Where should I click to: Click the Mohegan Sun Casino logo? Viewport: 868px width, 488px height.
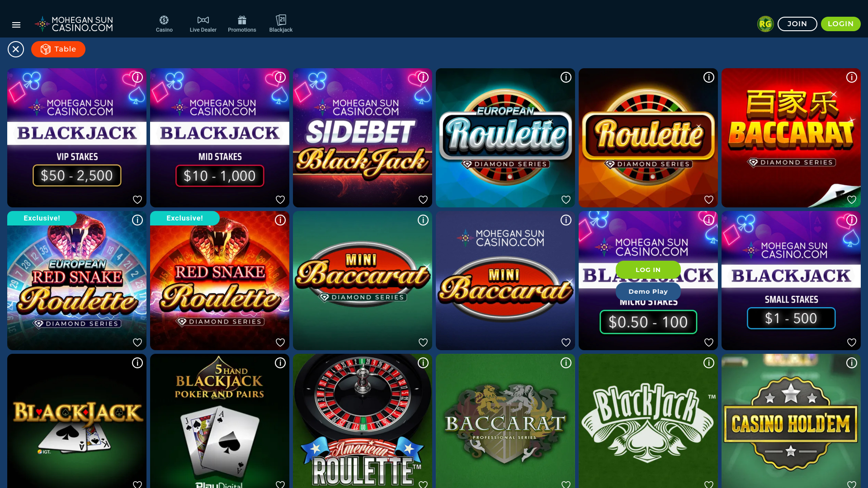[73, 23]
